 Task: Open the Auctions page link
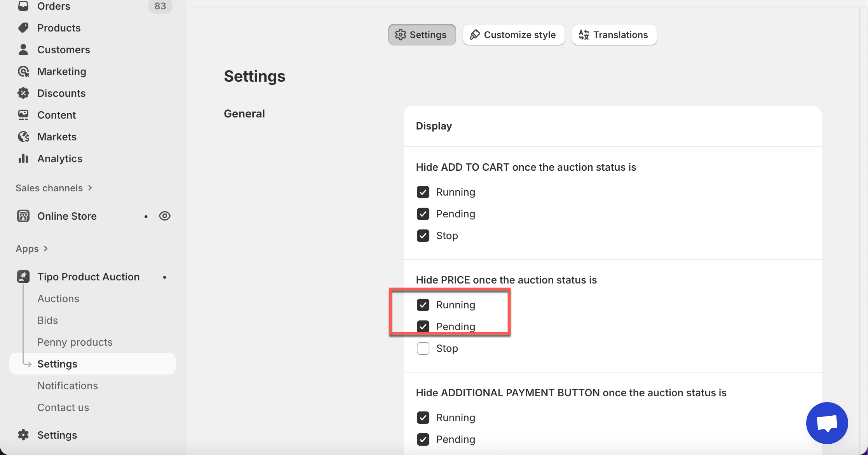(58, 299)
